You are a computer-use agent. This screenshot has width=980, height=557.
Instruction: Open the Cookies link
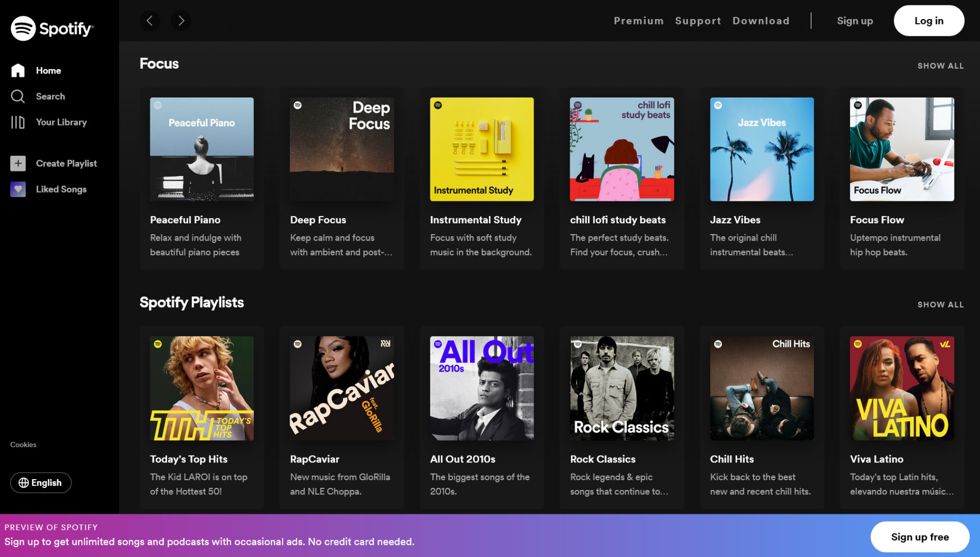coord(24,444)
